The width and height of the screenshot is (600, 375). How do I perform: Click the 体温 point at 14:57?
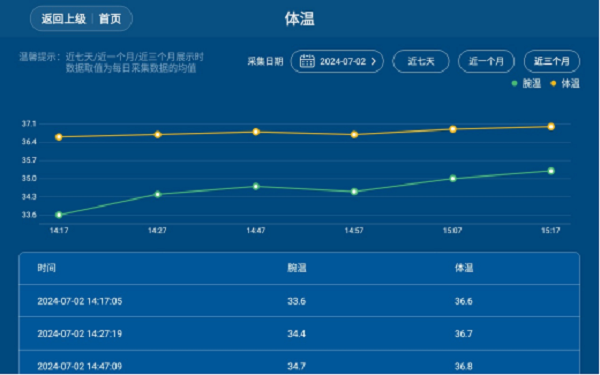(x=354, y=134)
